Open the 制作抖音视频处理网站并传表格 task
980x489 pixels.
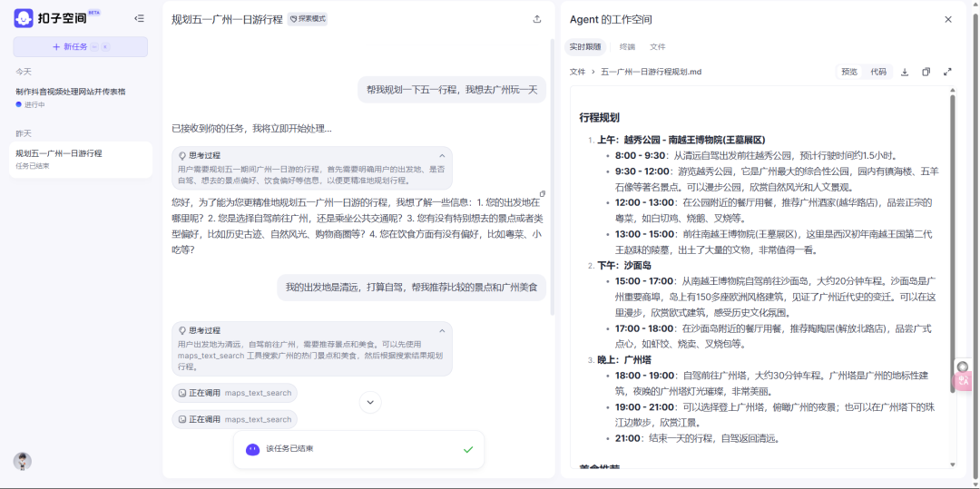tap(81, 97)
